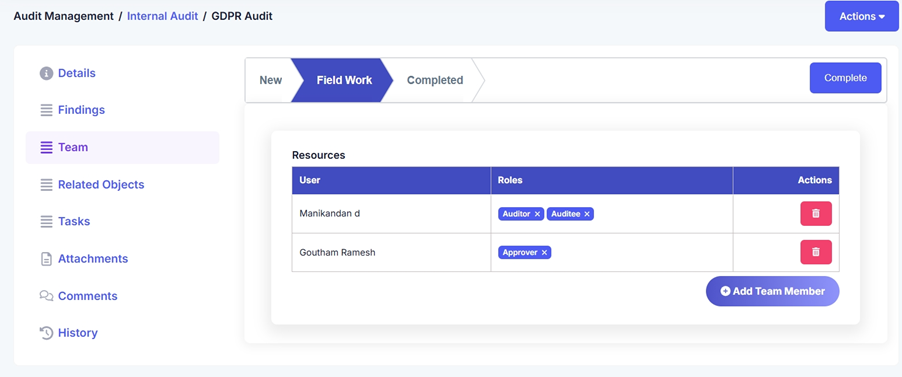Remove the Auditee role tag
The width and height of the screenshot is (902, 377).
[587, 214]
